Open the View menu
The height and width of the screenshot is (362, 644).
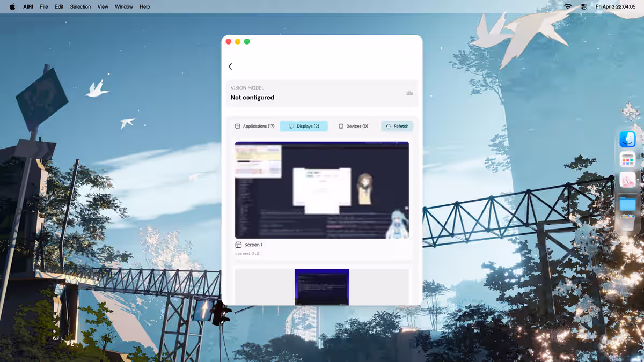click(103, 6)
